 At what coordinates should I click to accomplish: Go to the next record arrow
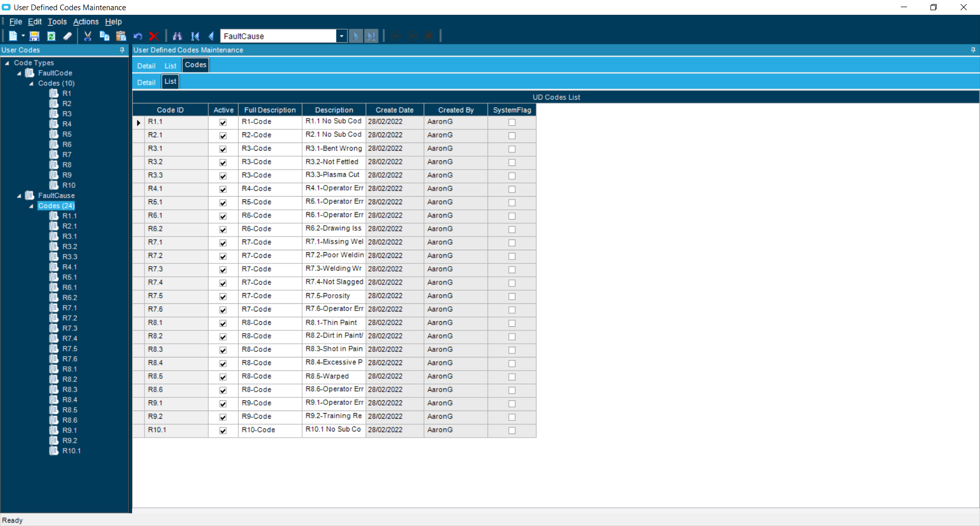[x=356, y=36]
